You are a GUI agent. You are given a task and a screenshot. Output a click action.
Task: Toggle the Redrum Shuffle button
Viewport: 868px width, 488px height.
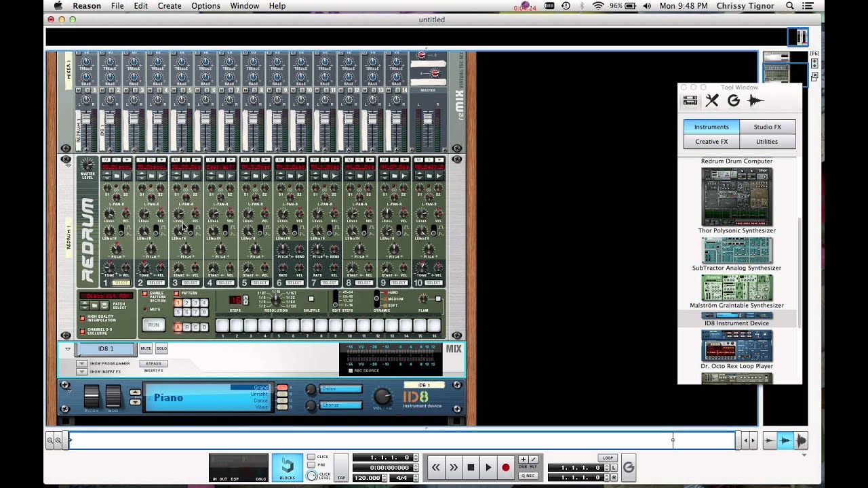[x=311, y=299]
